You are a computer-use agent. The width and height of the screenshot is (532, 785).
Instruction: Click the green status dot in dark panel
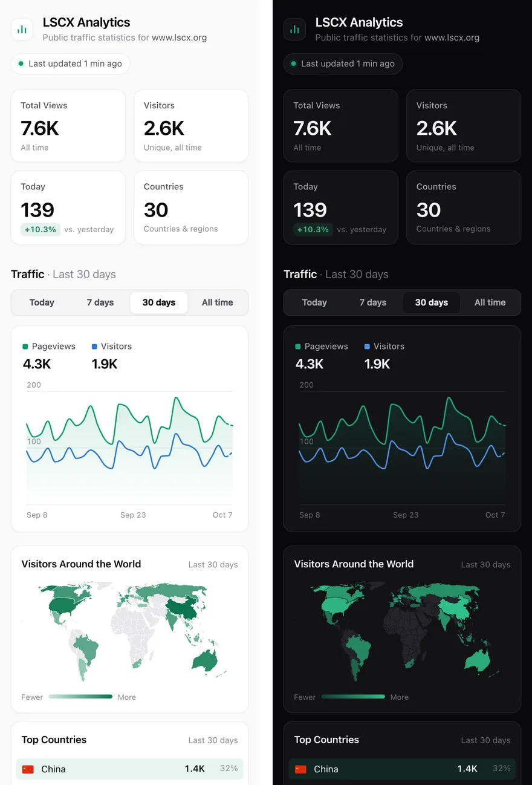pos(294,64)
